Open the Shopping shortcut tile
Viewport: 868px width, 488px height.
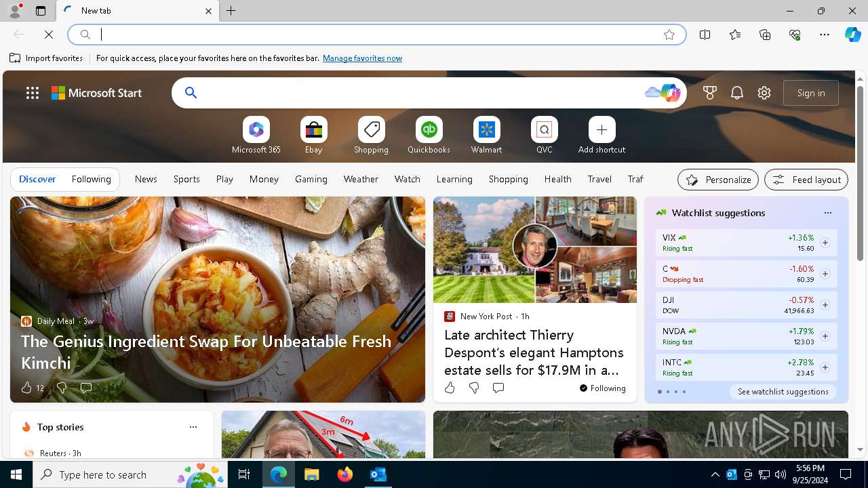pyautogui.click(x=372, y=136)
